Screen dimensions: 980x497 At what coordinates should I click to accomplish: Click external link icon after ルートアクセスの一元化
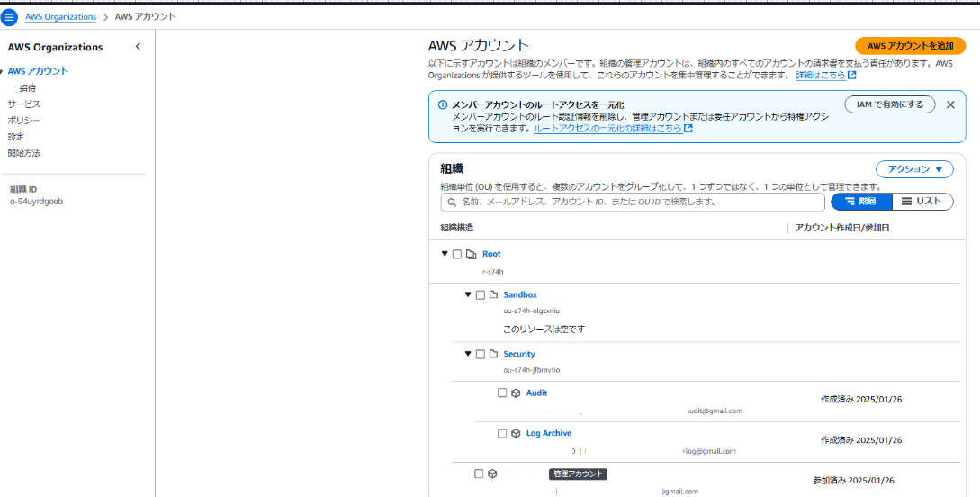click(x=688, y=128)
